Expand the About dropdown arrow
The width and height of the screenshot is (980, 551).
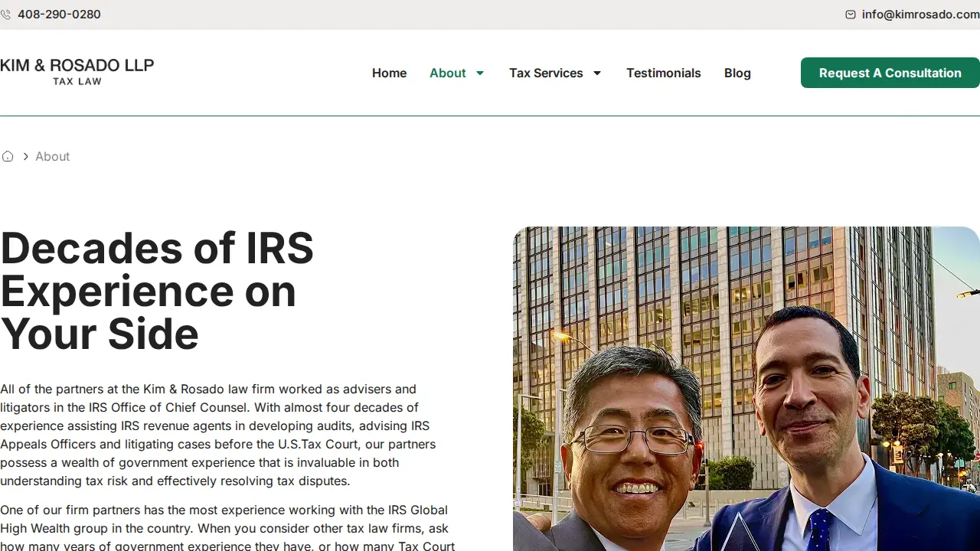coord(480,73)
